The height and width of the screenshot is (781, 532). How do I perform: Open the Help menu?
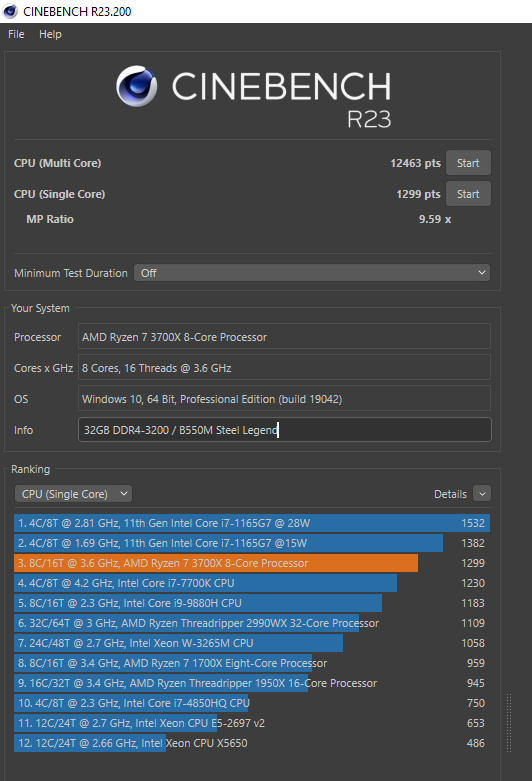(50, 34)
